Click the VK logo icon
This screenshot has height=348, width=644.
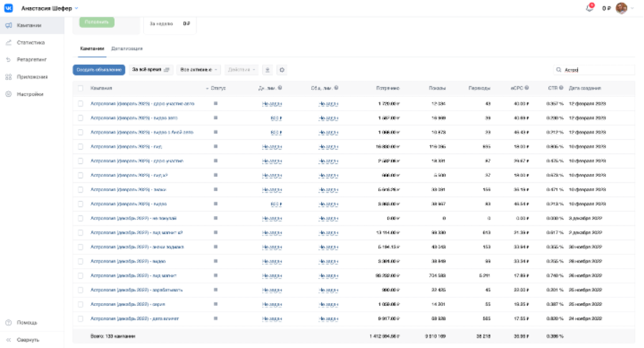click(x=9, y=8)
